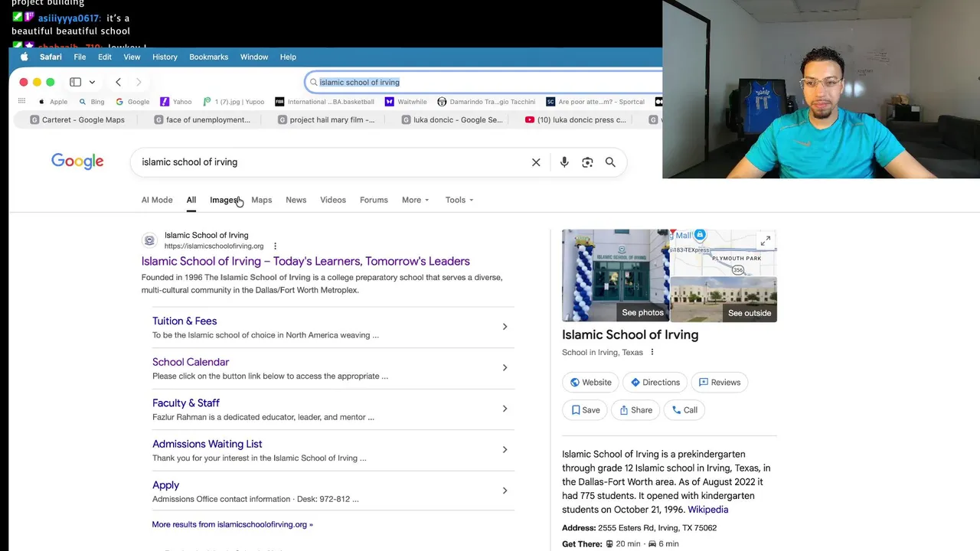Go back with Safari back arrow

point(118,82)
